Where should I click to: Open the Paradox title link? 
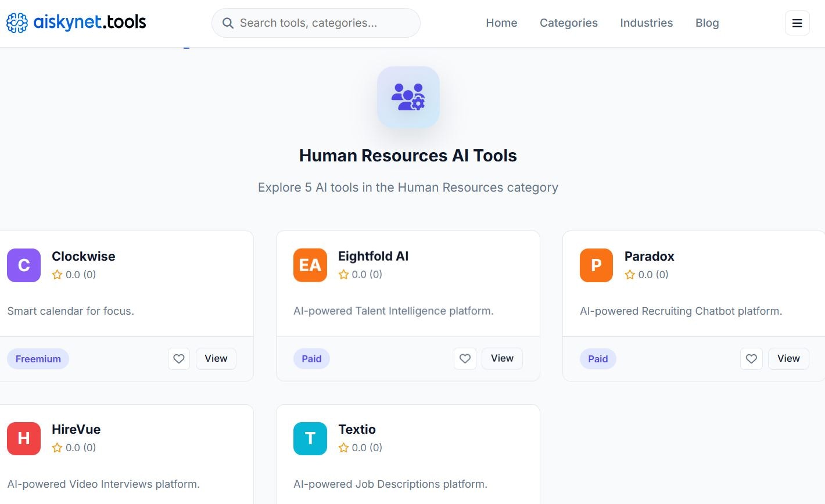[650, 256]
